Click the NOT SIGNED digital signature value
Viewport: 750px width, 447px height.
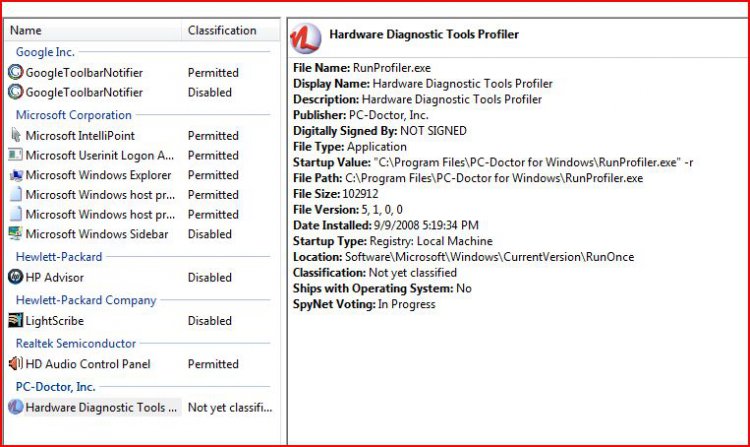pyautogui.click(x=433, y=131)
